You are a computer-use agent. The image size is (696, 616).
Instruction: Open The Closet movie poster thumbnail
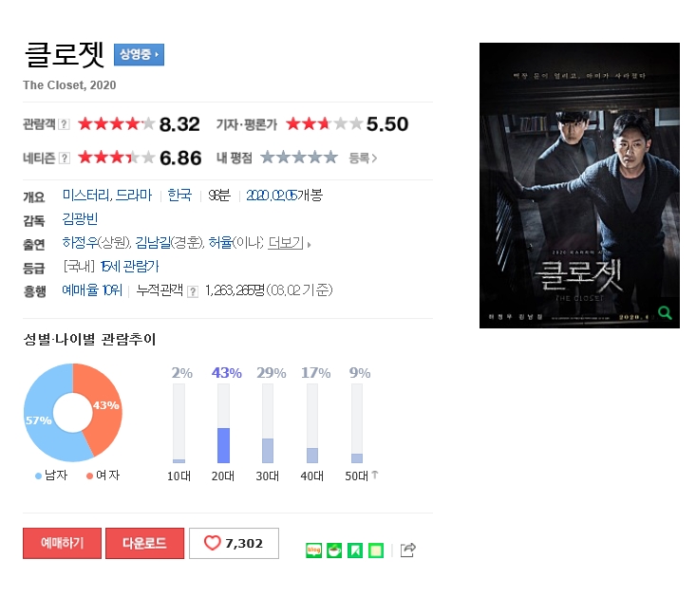pyautogui.click(x=579, y=185)
